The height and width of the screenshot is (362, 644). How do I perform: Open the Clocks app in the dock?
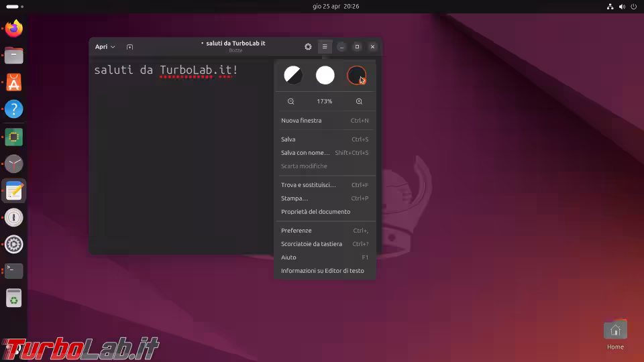pyautogui.click(x=13, y=164)
